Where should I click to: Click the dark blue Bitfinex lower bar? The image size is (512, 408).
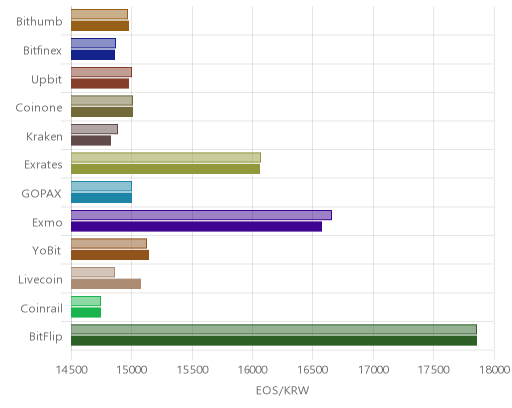[x=93, y=55]
